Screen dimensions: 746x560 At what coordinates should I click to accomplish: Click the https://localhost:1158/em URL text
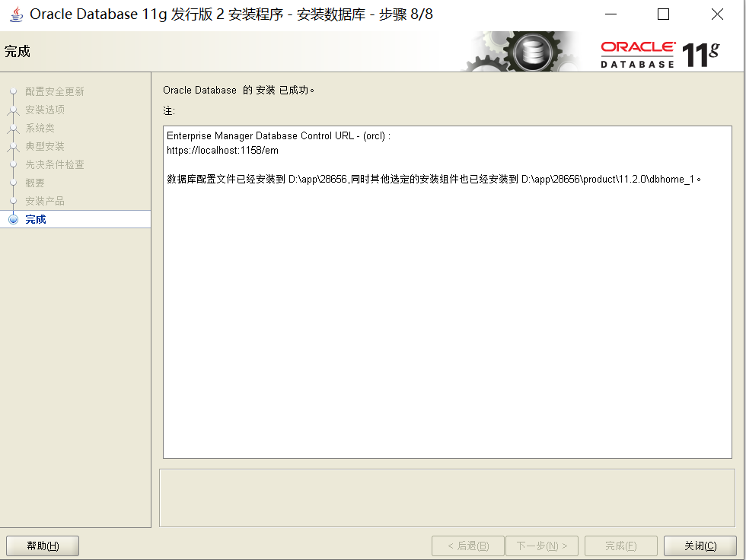(222, 150)
